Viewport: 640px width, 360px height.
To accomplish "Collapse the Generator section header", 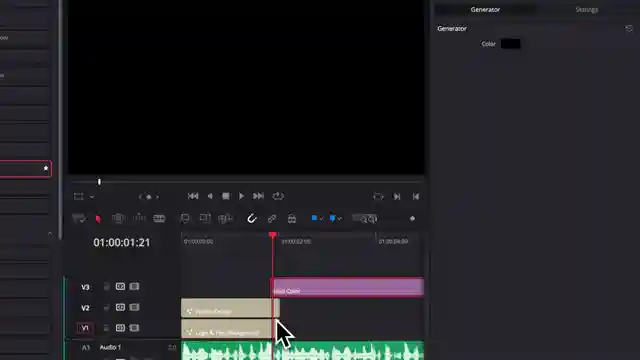I will pos(452,29).
